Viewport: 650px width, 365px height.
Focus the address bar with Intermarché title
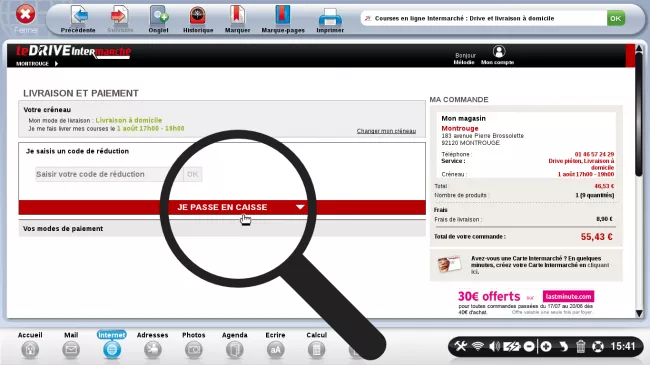tap(483, 18)
